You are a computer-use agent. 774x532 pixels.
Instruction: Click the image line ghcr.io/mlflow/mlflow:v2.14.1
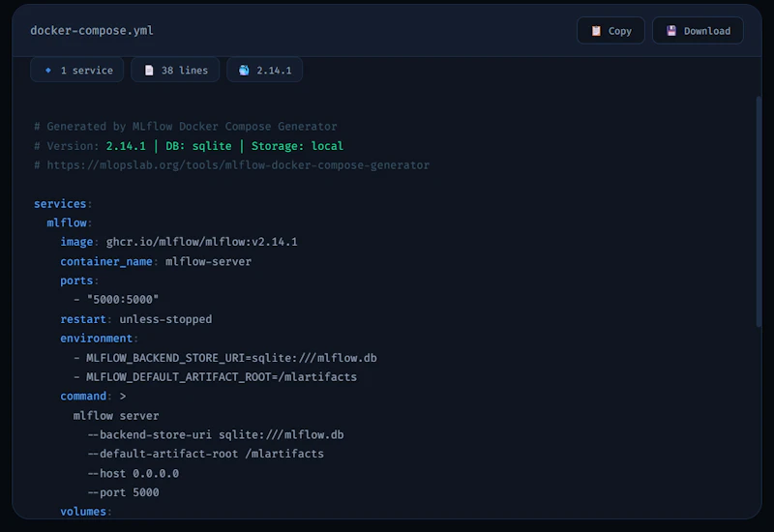pyautogui.click(x=179, y=242)
